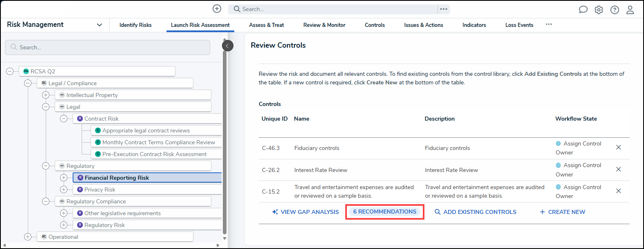This screenshot has width=644, height=249.
Task: Click the Workflow State column header
Action: coord(576,119)
